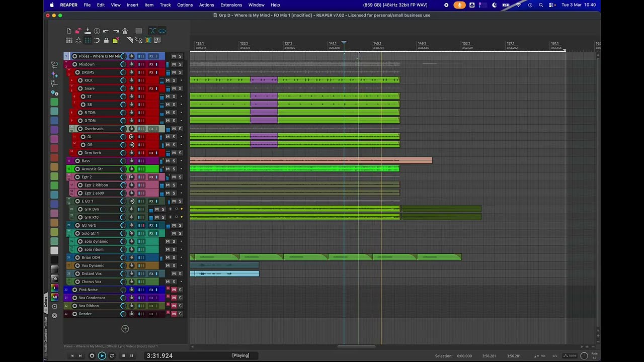The width and height of the screenshot is (644, 362).
Task: Click the FX chain side toolbar icon
Action: (54, 65)
